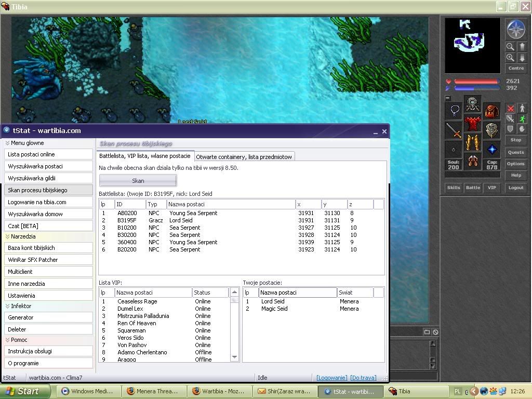Zoom out the Tibia minimap
The width and height of the screenshot is (532, 399).
tap(510, 47)
